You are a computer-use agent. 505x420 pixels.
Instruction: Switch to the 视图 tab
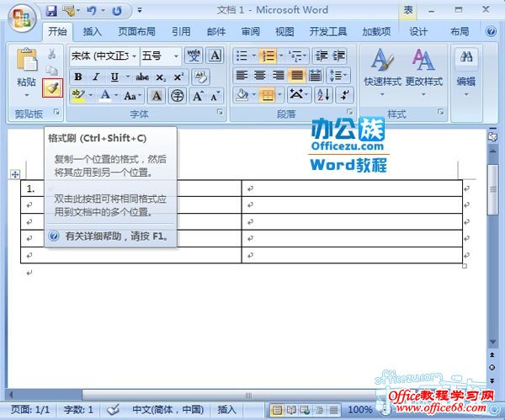coord(284,32)
